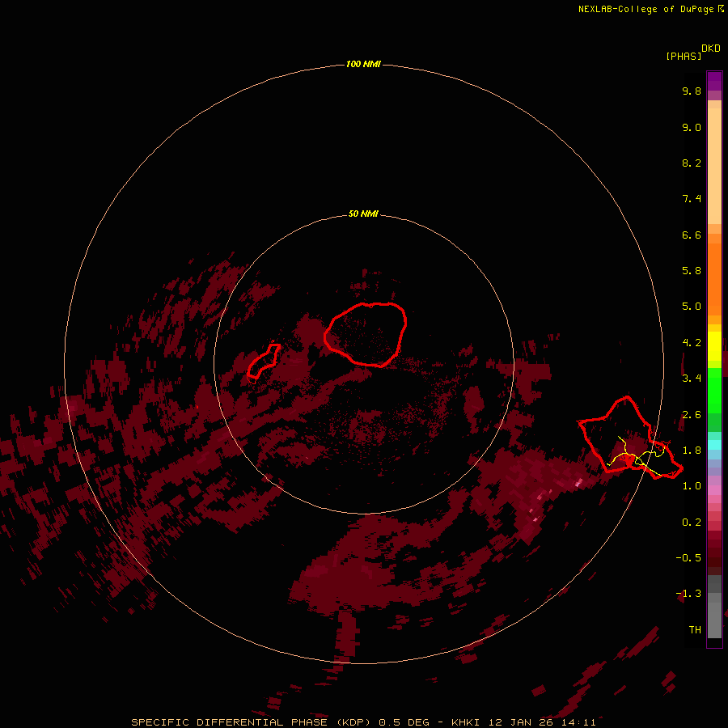Click the [PHAS] units label
The width and height of the screenshot is (728, 728).
click(684, 56)
